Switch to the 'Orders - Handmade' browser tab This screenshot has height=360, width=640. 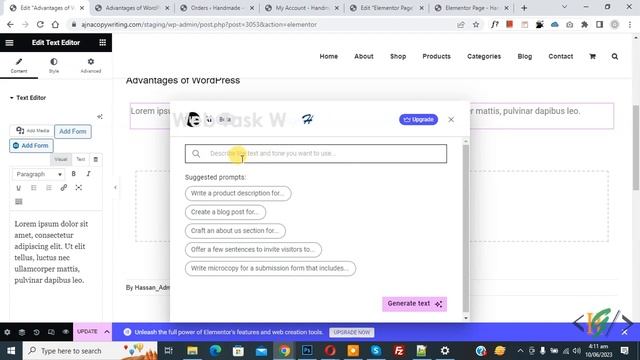pos(217,8)
